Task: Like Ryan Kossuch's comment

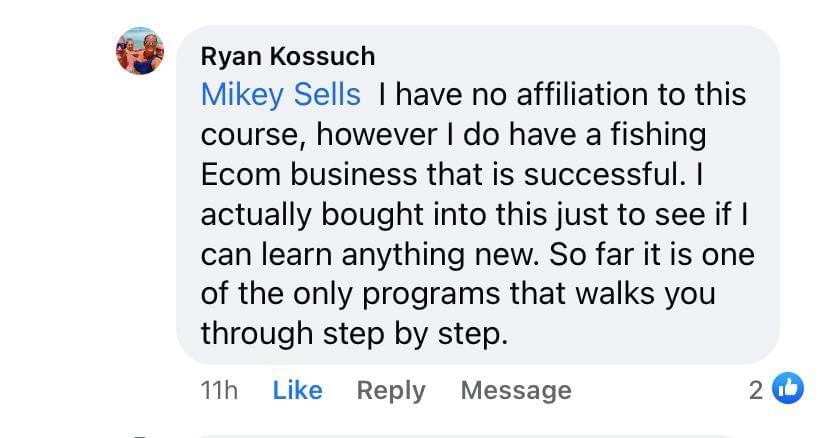Action: click(297, 390)
